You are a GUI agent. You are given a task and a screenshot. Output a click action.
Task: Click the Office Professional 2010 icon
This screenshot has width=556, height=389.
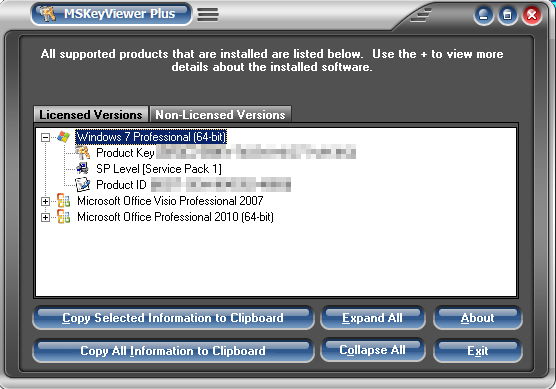[x=63, y=217]
